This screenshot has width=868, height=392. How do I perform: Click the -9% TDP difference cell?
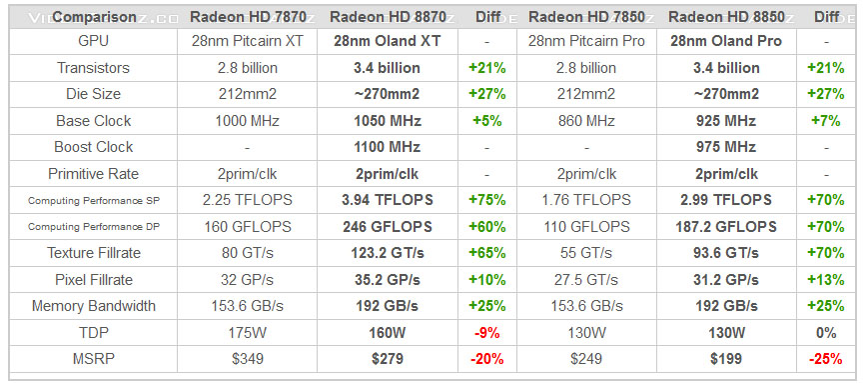(x=487, y=332)
